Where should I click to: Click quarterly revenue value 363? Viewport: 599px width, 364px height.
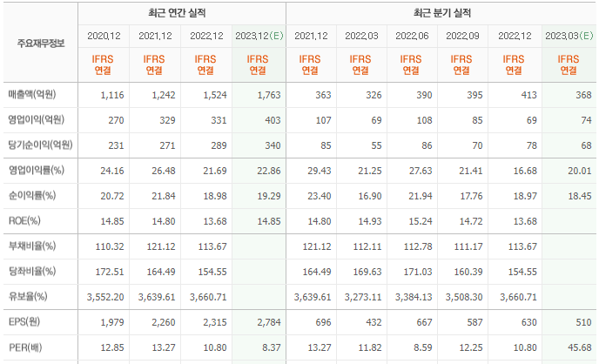323,95
